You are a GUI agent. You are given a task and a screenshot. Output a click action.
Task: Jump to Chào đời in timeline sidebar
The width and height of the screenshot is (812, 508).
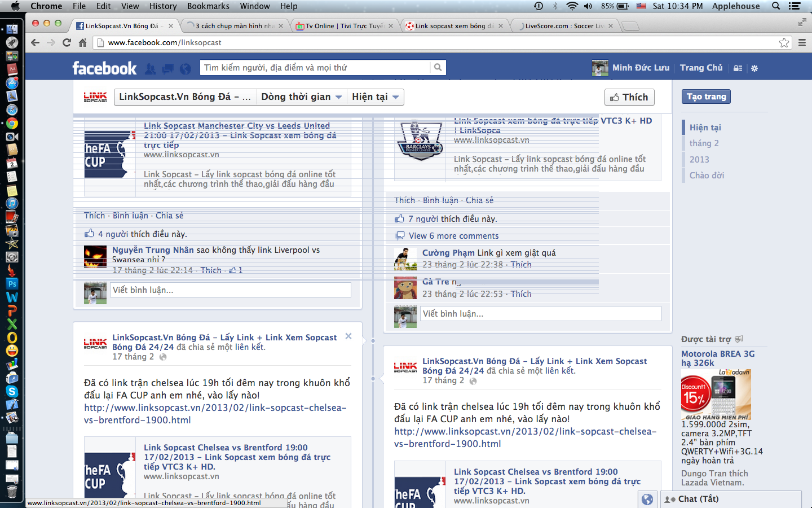tap(707, 175)
